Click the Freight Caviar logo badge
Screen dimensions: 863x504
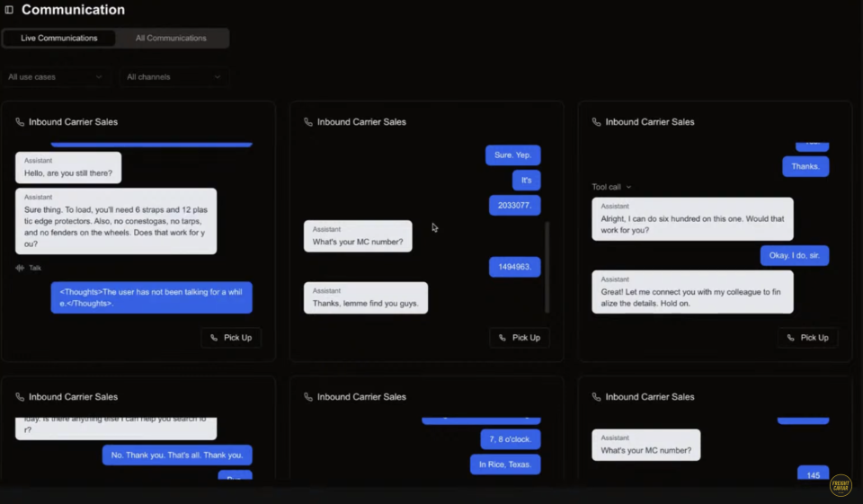[841, 485]
